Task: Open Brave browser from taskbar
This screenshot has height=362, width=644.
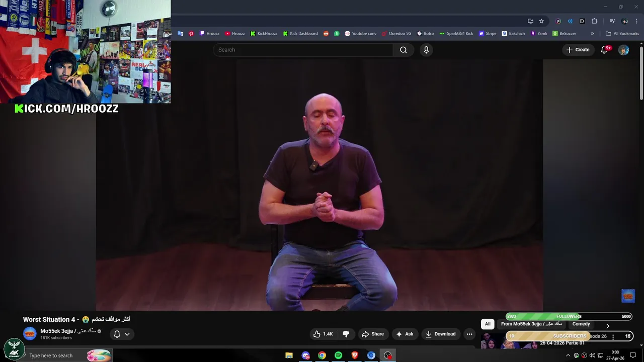Action: [x=355, y=355]
